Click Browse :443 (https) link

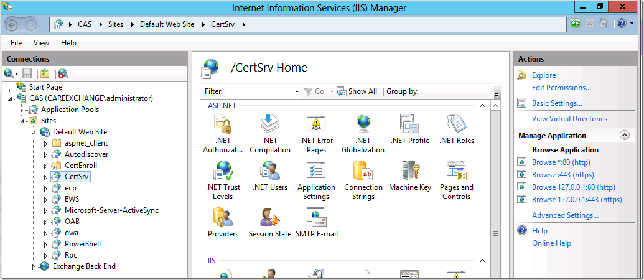[x=562, y=174]
